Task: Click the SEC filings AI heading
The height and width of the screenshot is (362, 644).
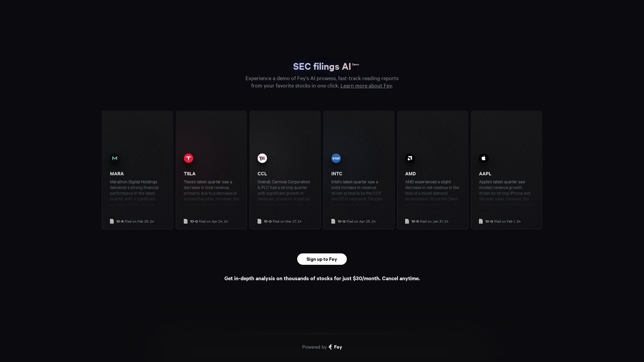Action: 322,66
